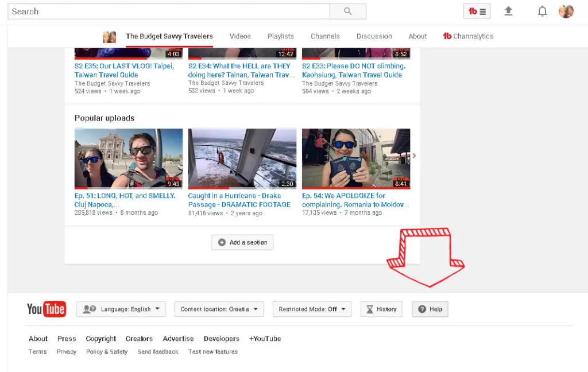This screenshot has width=588, height=372.
Task: Click Caught in a Hurricane Drake Passage title
Action: coord(239,200)
